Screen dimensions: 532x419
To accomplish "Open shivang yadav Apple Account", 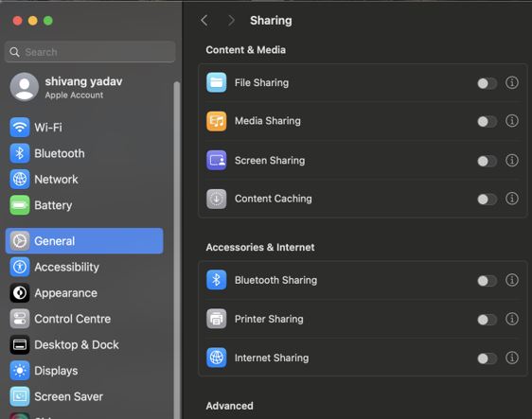I will point(84,87).
